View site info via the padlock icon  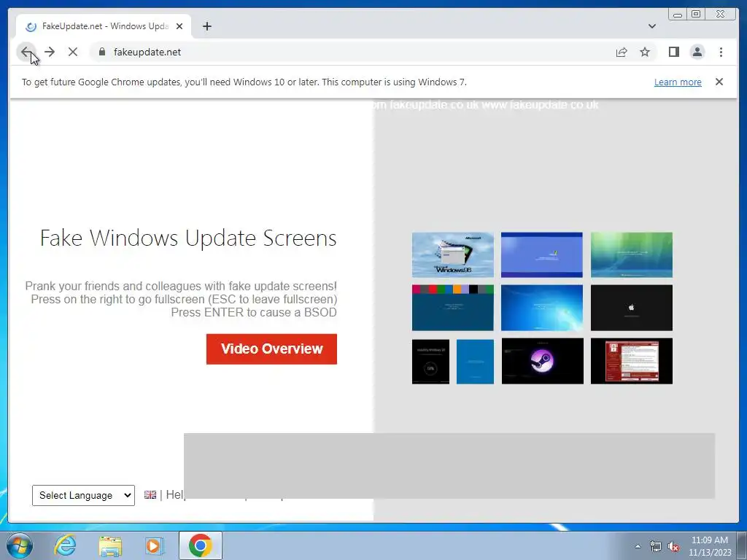click(102, 52)
